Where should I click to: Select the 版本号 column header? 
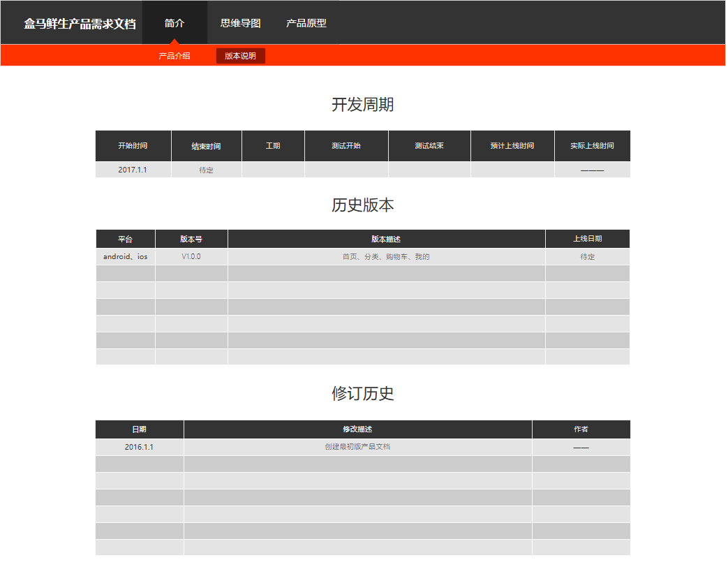[x=191, y=239]
